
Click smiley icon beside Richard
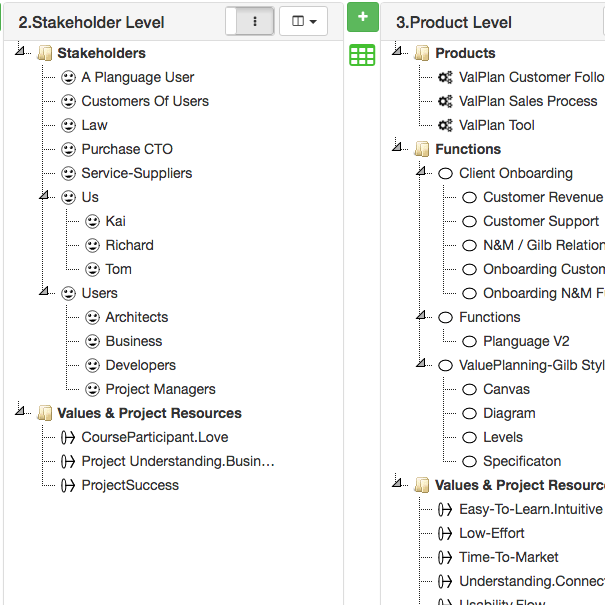click(93, 245)
